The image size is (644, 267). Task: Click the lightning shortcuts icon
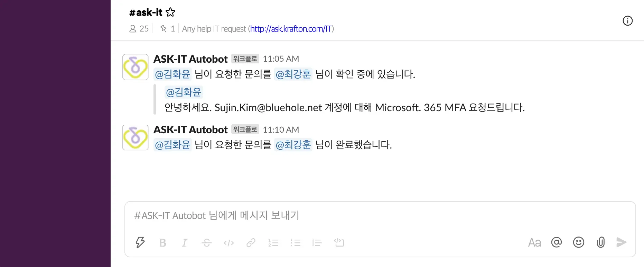(x=140, y=242)
